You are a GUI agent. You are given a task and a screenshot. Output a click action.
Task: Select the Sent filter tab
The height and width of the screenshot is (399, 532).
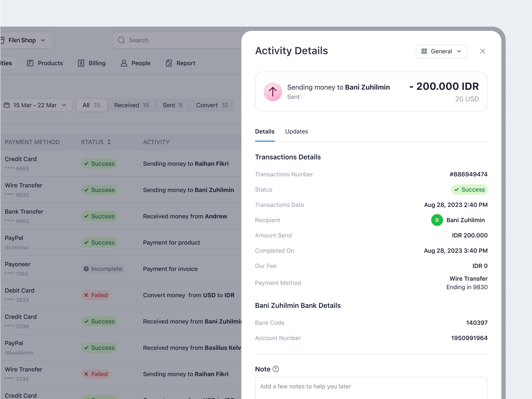[x=172, y=105]
